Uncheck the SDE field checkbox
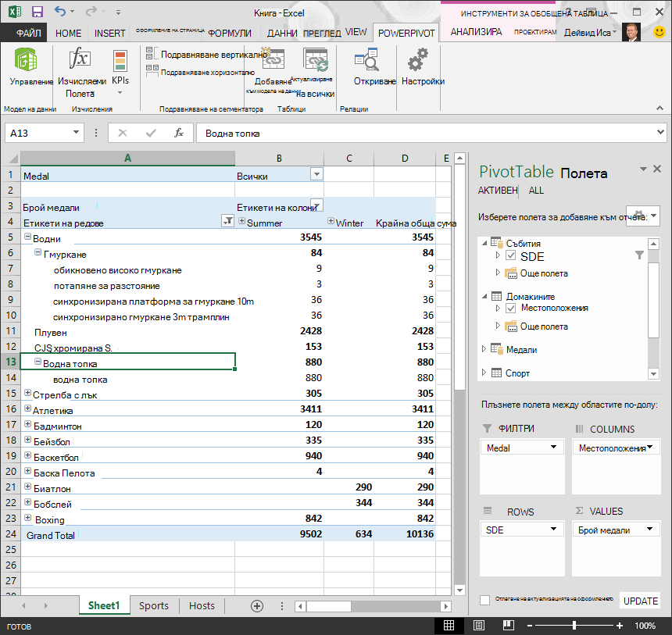The height and width of the screenshot is (635, 672). (511, 256)
